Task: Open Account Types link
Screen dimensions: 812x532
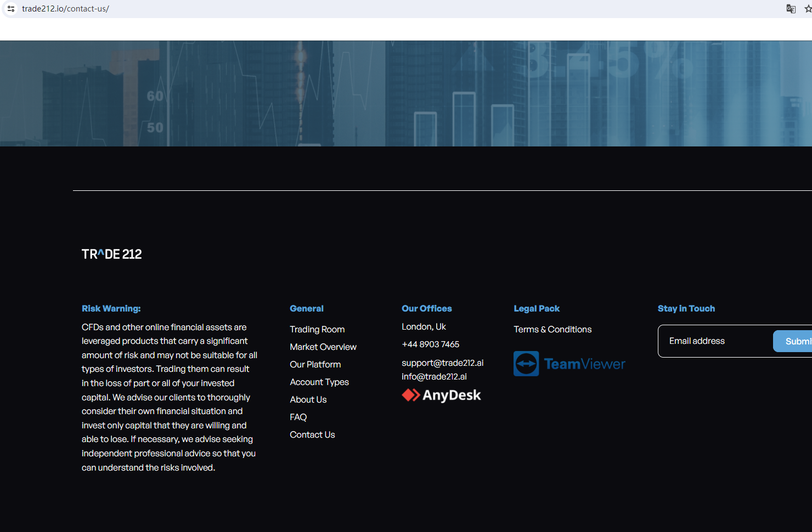Action: [319, 382]
